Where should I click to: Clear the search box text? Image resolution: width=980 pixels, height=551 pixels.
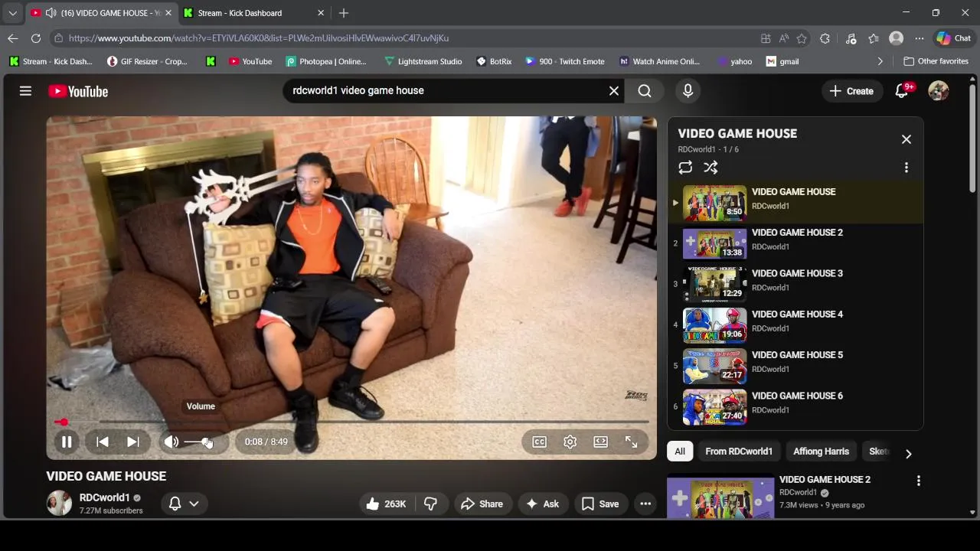pyautogui.click(x=613, y=90)
